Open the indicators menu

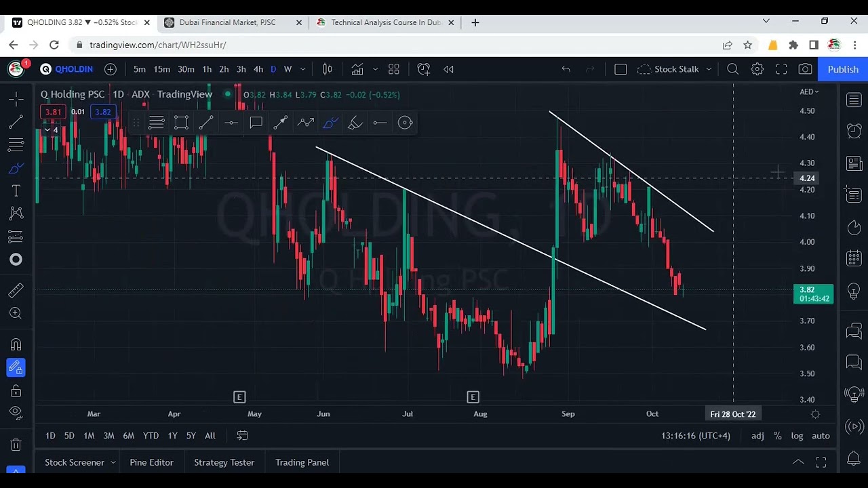357,69
